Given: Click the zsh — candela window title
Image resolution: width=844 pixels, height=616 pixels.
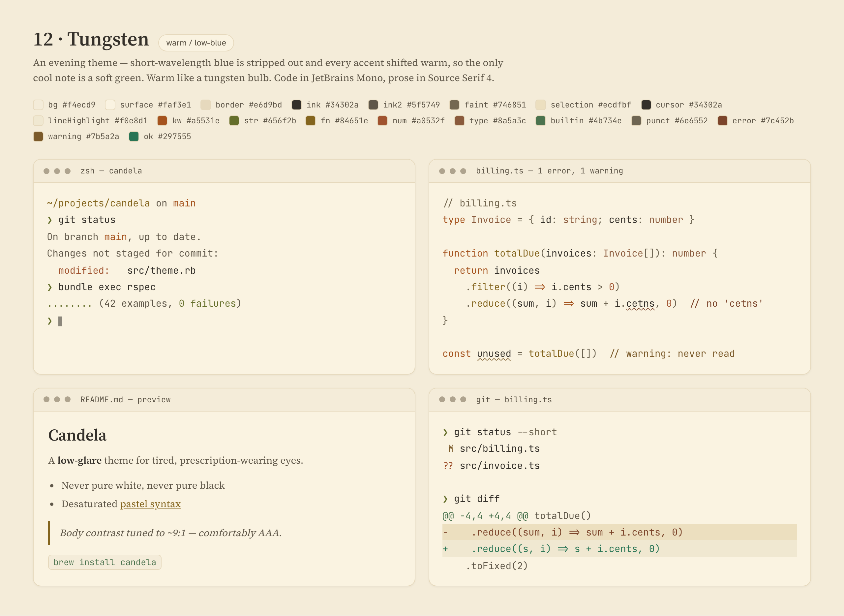Looking at the screenshot, I should [111, 171].
